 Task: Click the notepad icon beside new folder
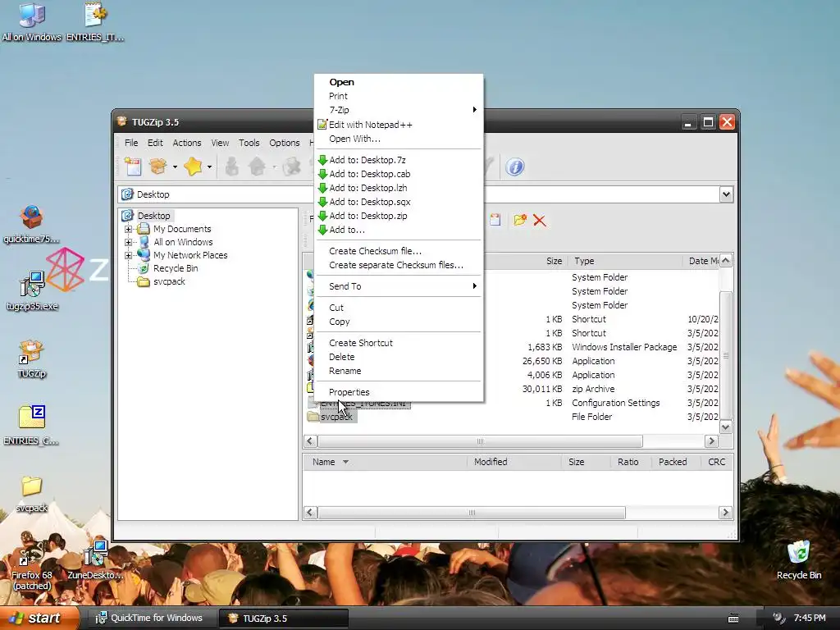click(495, 220)
